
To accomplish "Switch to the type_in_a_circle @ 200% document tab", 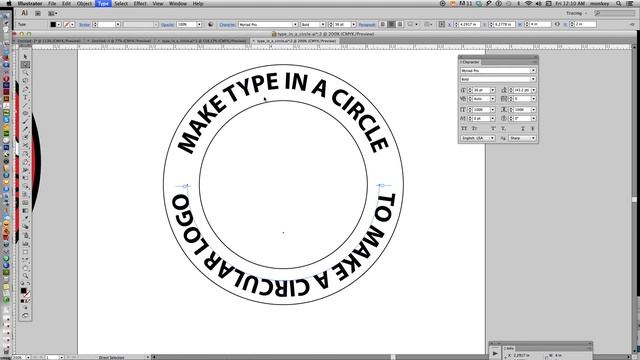I will click(x=294, y=41).
